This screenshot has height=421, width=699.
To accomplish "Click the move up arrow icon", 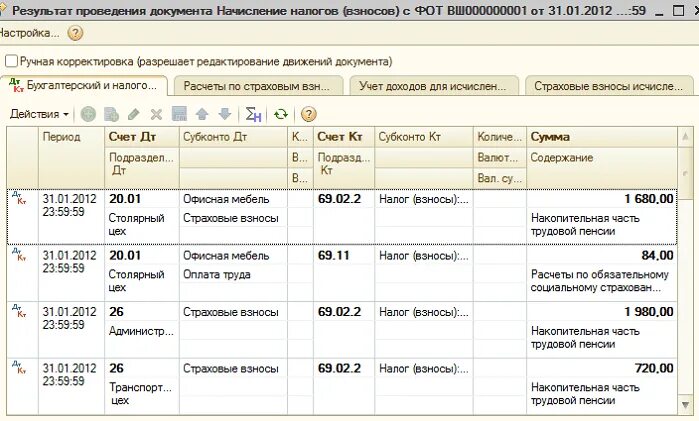I will tap(202, 114).
